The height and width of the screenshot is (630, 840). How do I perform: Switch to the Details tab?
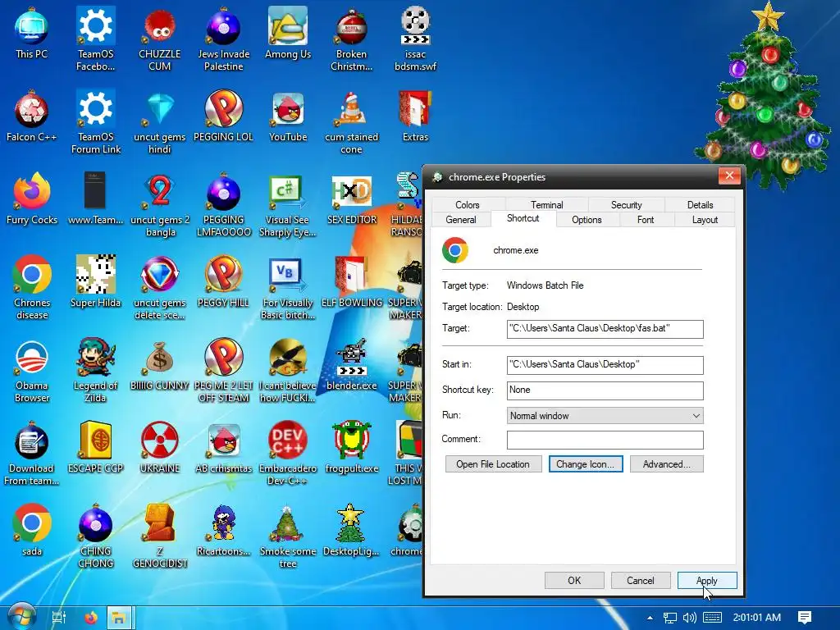click(x=700, y=204)
